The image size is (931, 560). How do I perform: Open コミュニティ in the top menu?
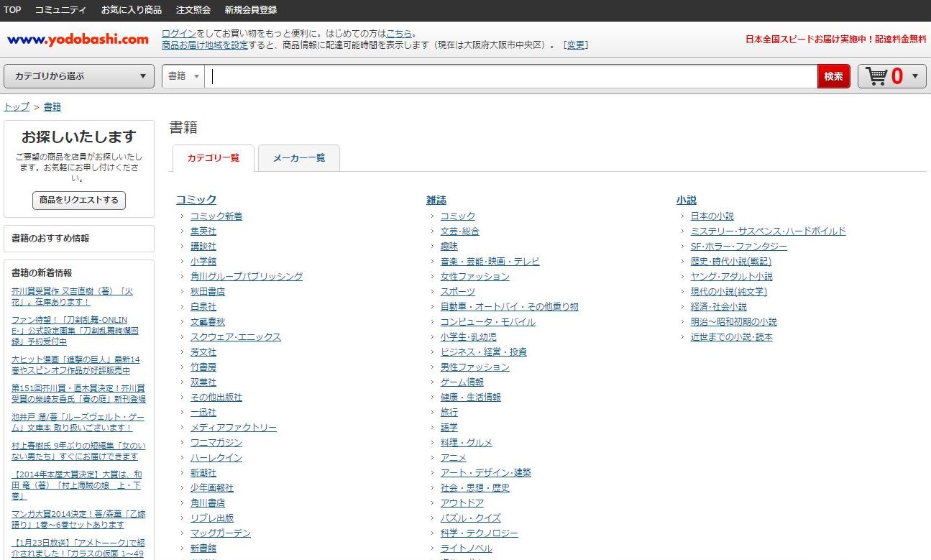(x=60, y=10)
